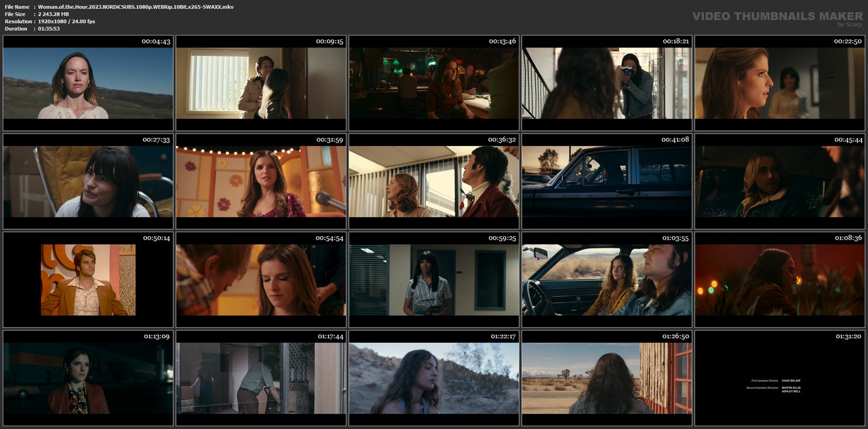Choose the 00:31:59 frame
The width and height of the screenshot is (868, 429).
point(261,181)
